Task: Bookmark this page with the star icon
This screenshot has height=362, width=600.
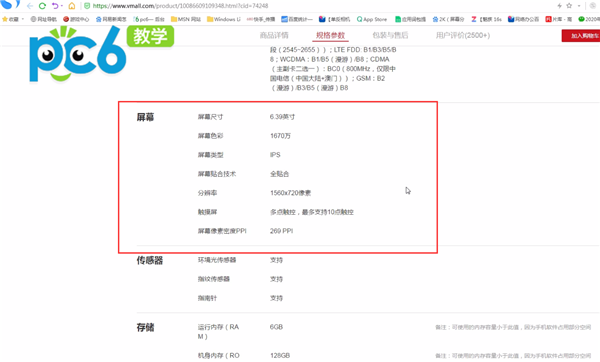Action: tap(569, 6)
